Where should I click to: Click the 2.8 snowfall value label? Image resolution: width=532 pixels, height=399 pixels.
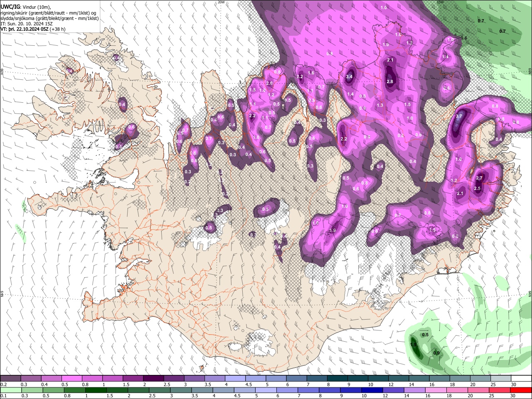click(390, 81)
